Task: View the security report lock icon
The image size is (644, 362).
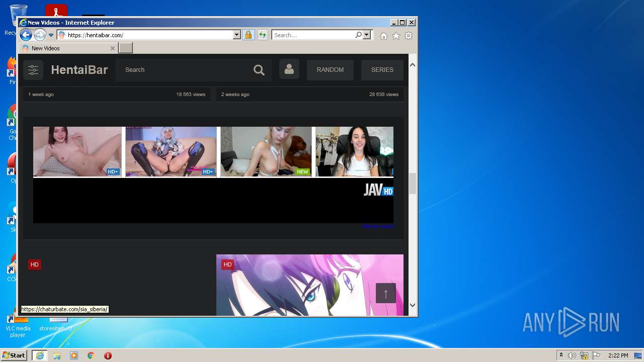Action: (x=248, y=35)
